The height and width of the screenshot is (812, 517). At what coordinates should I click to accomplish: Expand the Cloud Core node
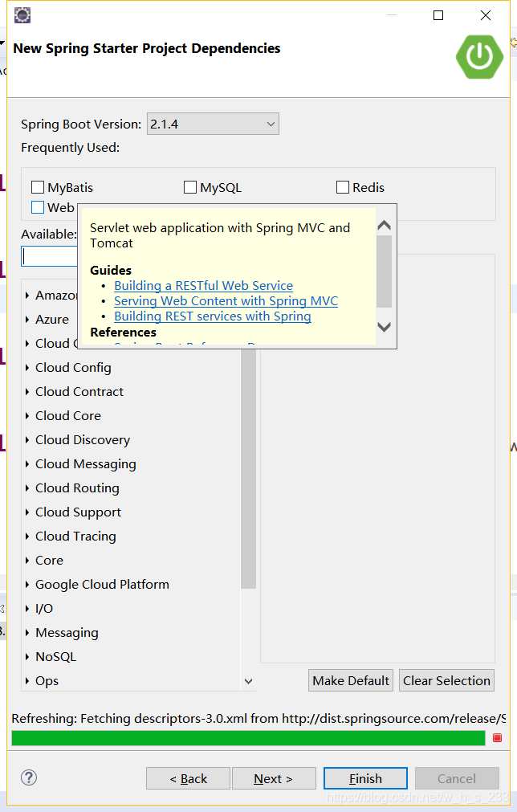point(27,416)
